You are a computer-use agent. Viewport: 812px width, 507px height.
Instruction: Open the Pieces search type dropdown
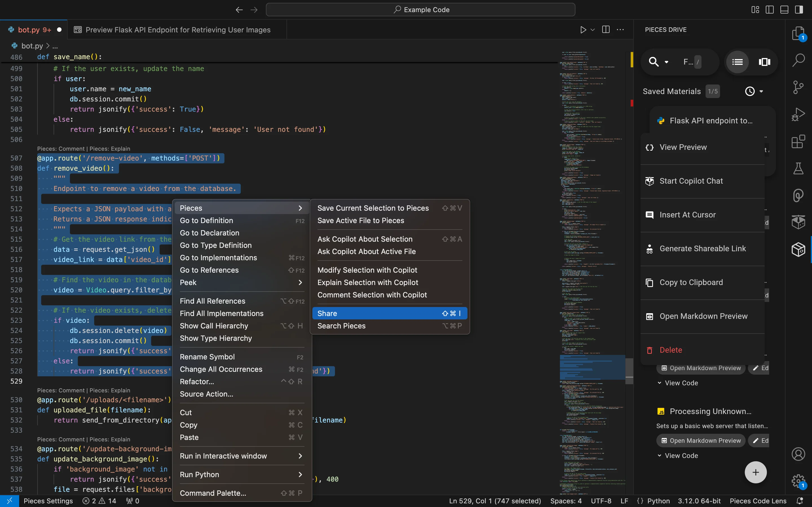pos(667,62)
